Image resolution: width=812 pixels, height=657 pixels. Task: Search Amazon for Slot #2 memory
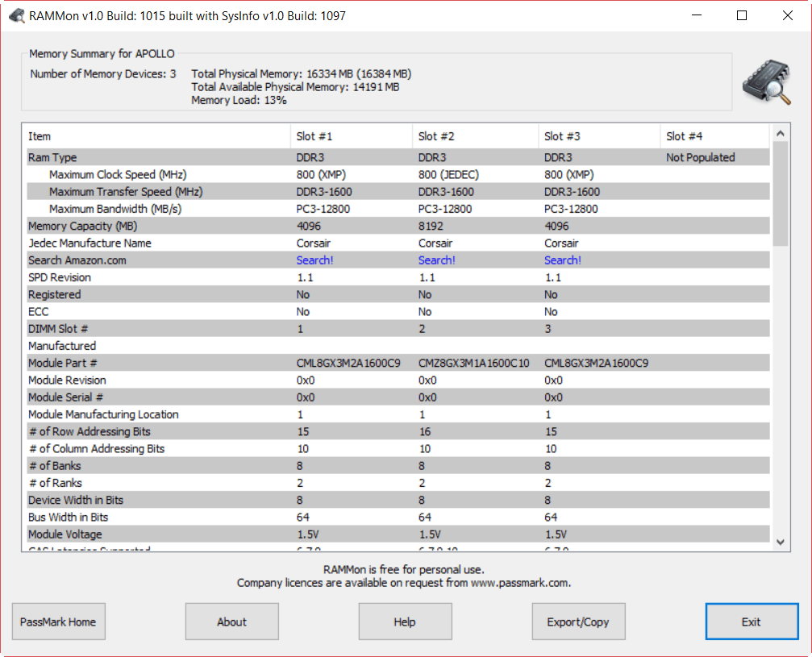tap(436, 260)
